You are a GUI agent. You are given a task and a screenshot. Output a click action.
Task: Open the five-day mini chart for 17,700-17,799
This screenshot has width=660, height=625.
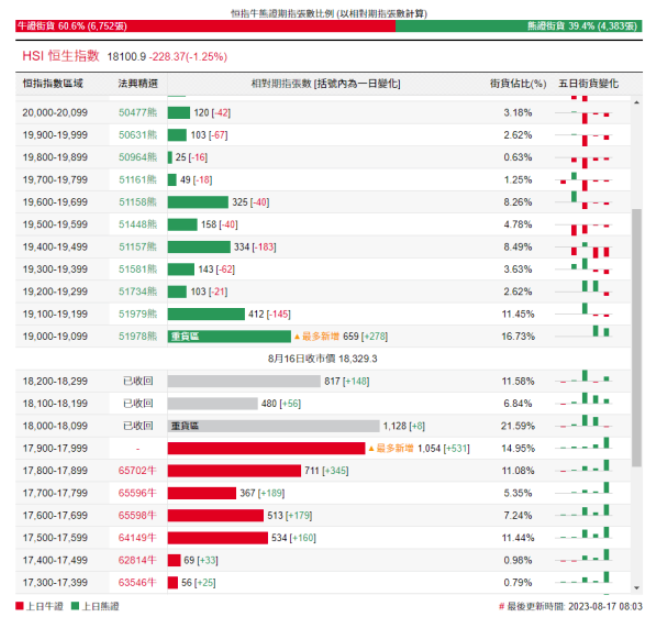585,493
